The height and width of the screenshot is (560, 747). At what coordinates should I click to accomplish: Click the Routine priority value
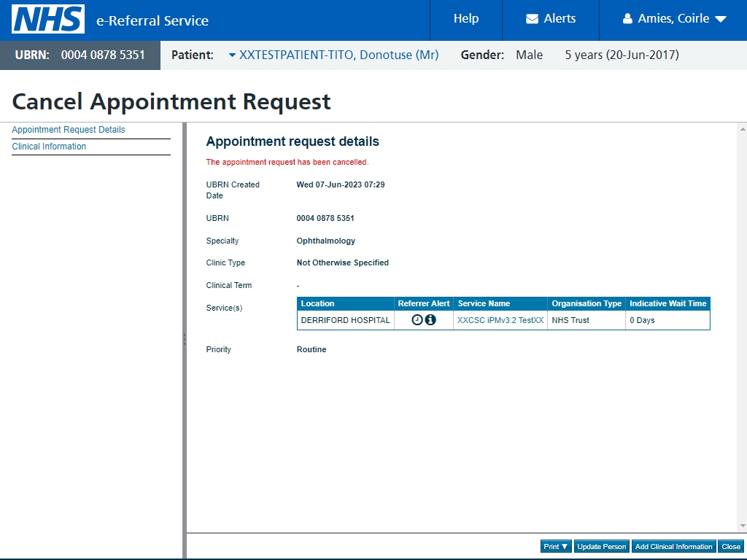click(311, 349)
